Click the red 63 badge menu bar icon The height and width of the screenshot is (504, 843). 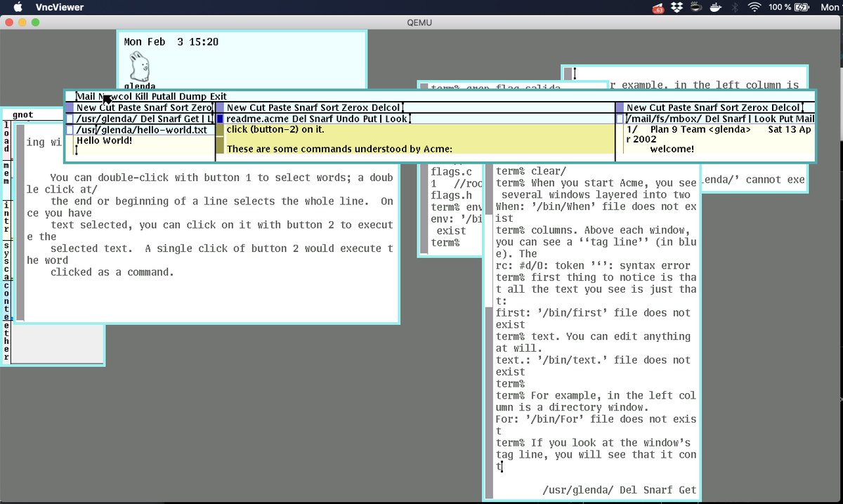659,8
